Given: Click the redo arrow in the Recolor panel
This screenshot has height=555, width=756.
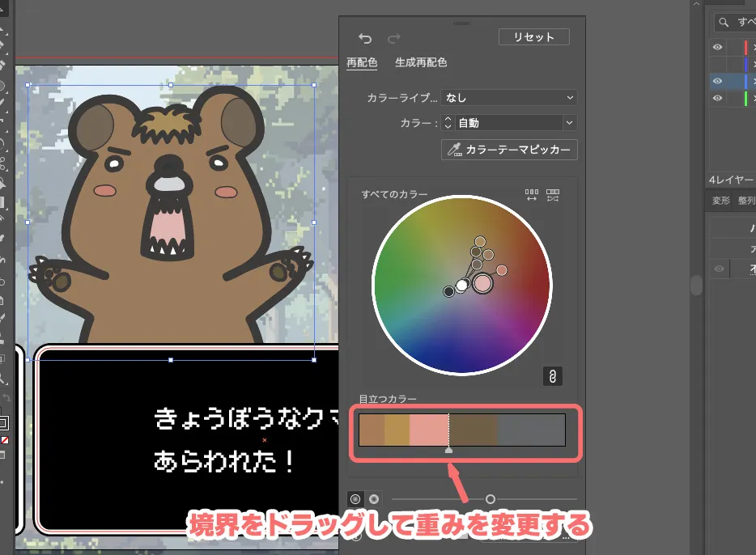Looking at the screenshot, I should [394, 38].
